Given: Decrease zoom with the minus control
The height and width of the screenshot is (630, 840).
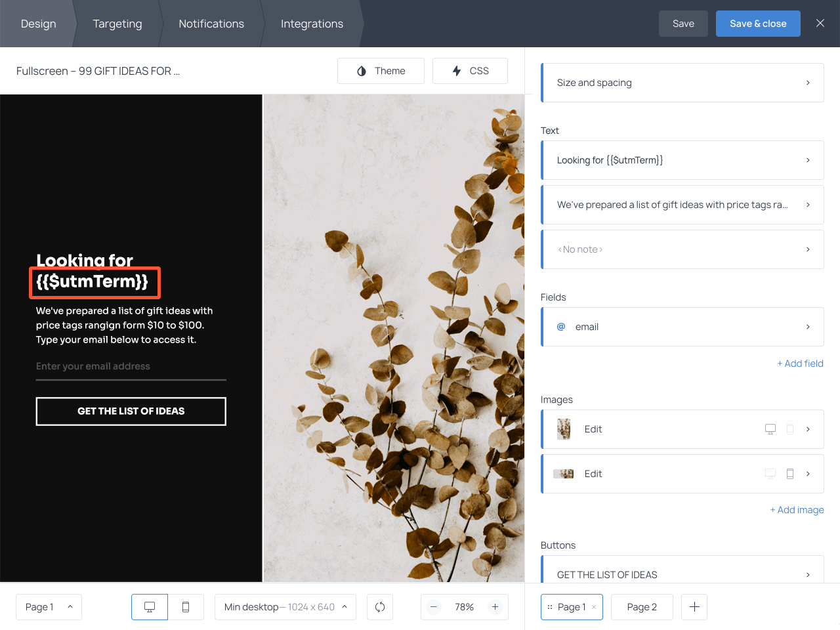Looking at the screenshot, I should tap(434, 607).
